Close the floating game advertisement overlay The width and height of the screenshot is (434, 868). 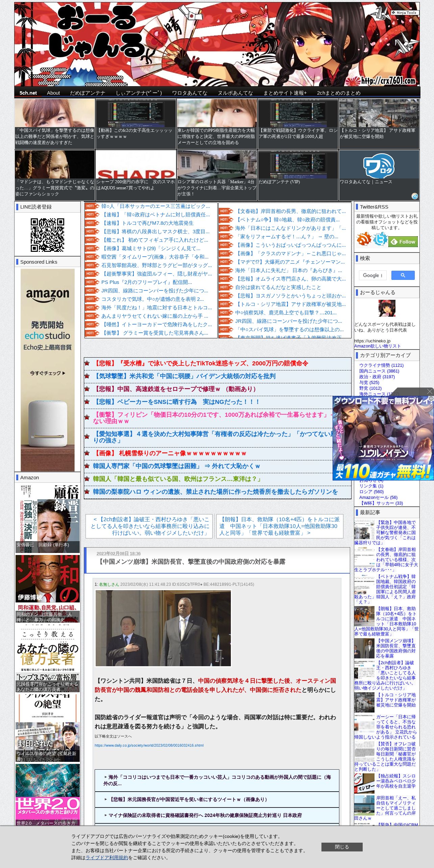tap(430, 391)
